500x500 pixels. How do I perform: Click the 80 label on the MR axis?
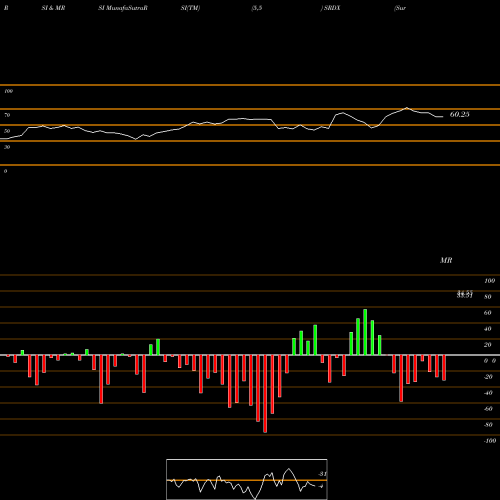[x=487, y=297]
